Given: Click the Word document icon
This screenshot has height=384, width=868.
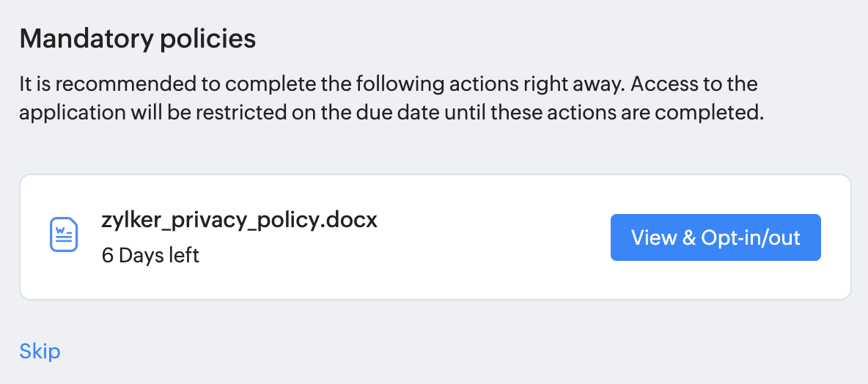Looking at the screenshot, I should point(64,236).
